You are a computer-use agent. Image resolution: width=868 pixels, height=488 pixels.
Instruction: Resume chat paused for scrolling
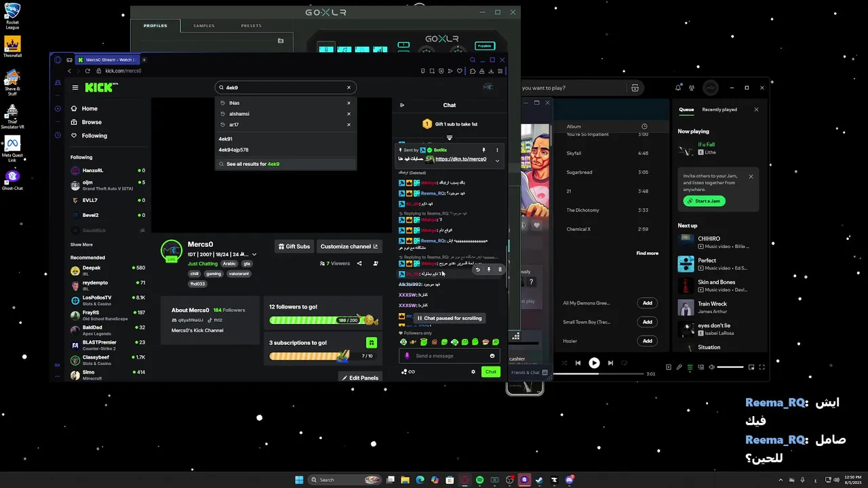tap(449, 318)
